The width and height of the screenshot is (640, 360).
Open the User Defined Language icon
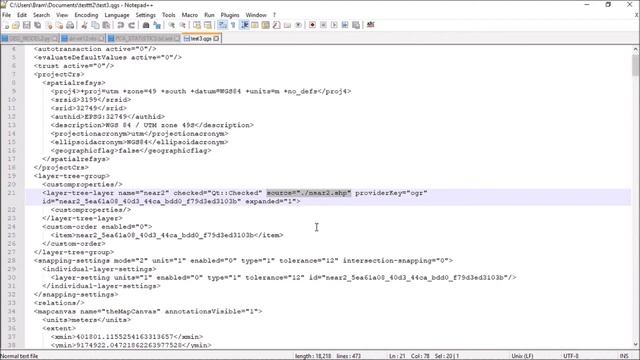click(x=255, y=25)
